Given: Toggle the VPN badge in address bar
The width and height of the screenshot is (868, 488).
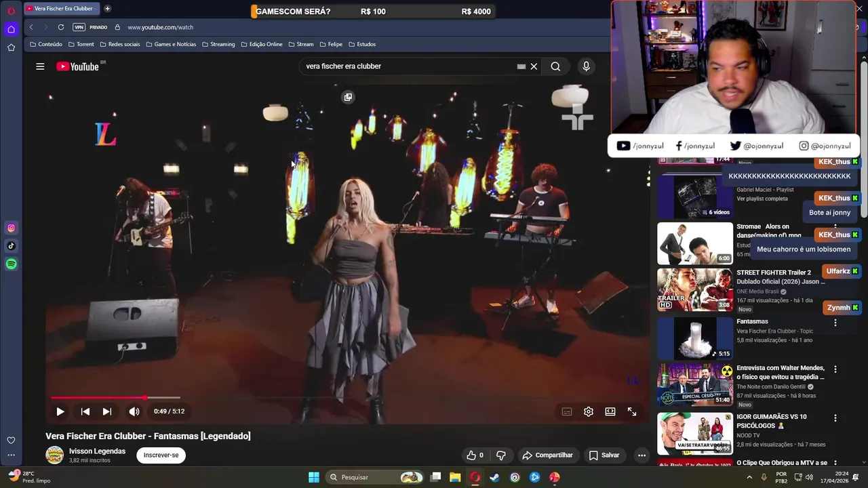Looking at the screenshot, I should (x=79, y=27).
